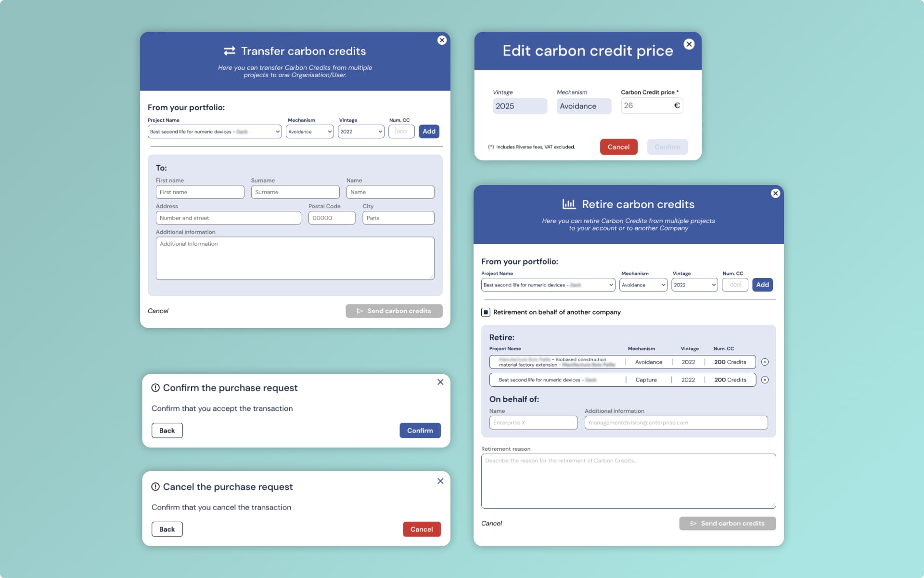Remove the Capture 200 Credits row
Viewport: 924px width, 578px height.
pos(765,380)
